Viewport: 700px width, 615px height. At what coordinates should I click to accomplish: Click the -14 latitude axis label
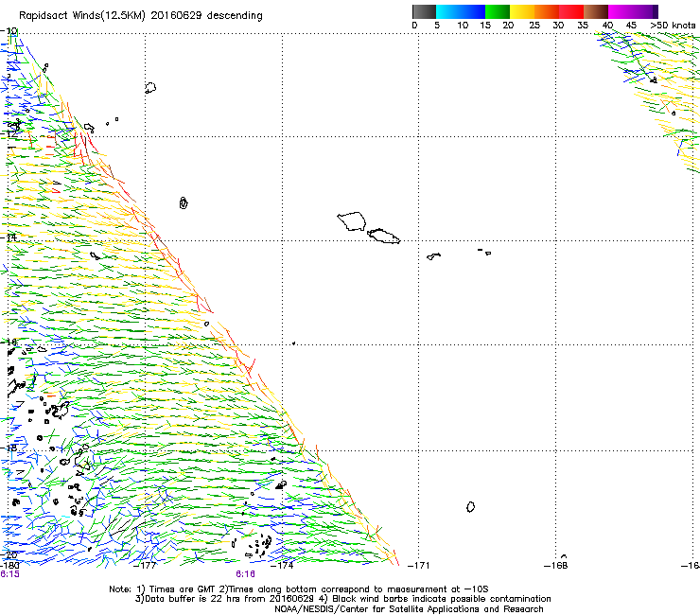[x=9, y=237]
